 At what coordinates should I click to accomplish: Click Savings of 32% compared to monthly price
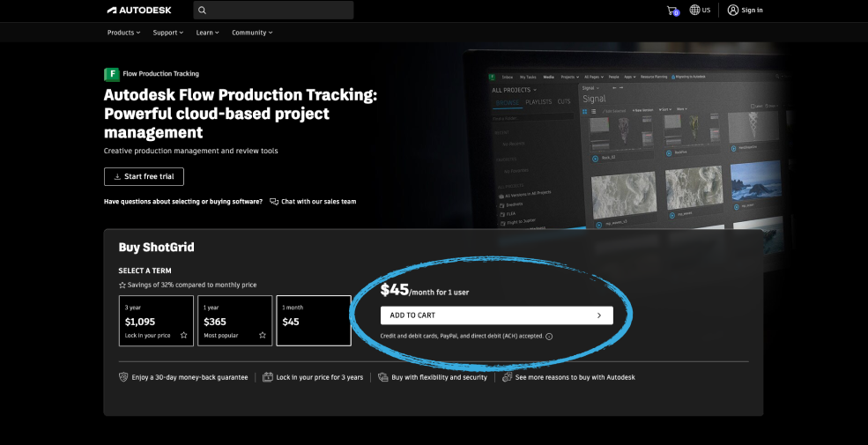pos(188,285)
